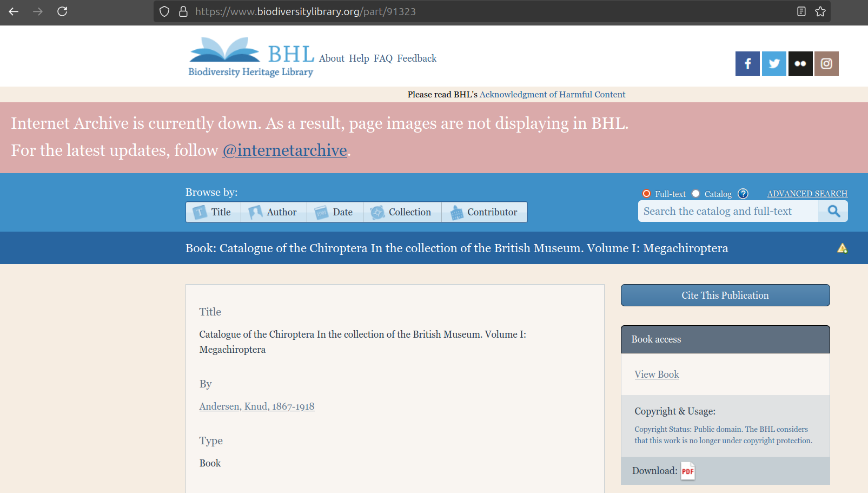Open the help question mark beside Catalog
This screenshot has height=493, width=868.
pyautogui.click(x=743, y=193)
